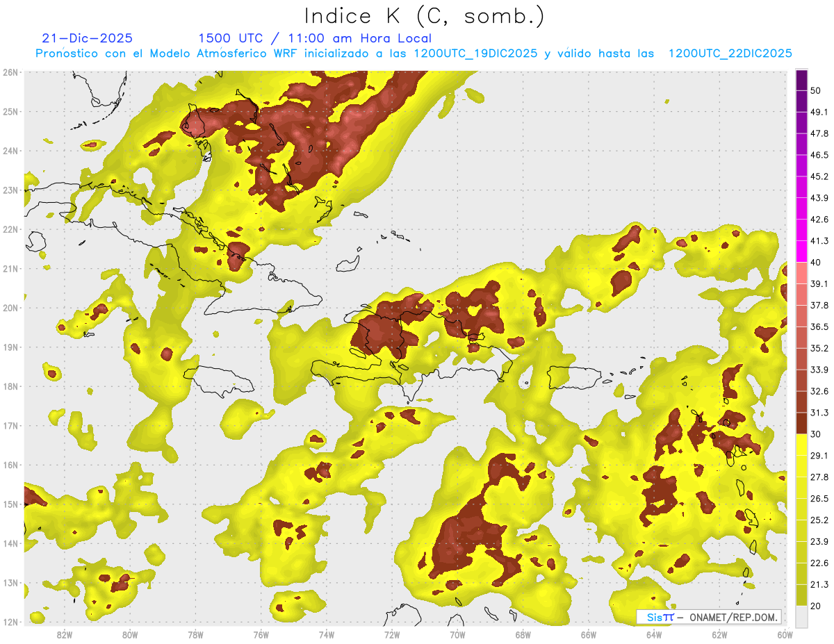
Task: Click the 'ONAMET/REP.DOM.' credit label
Action: click(733, 617)
